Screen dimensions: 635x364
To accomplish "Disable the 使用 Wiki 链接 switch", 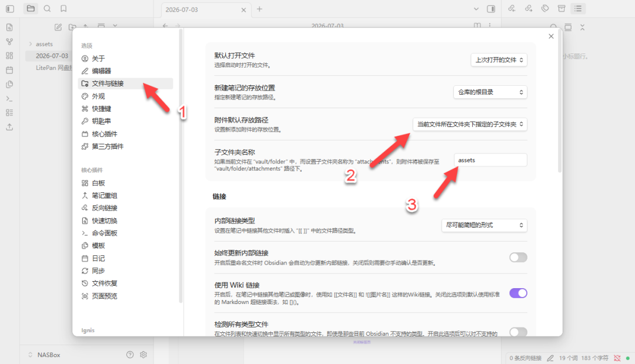I will click(518, 293).
